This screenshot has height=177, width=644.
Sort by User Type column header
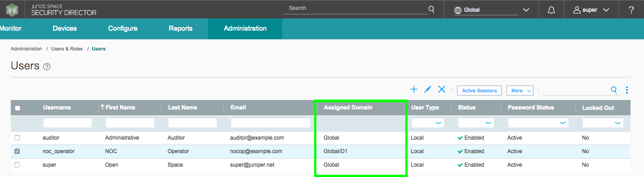(425, 108)
